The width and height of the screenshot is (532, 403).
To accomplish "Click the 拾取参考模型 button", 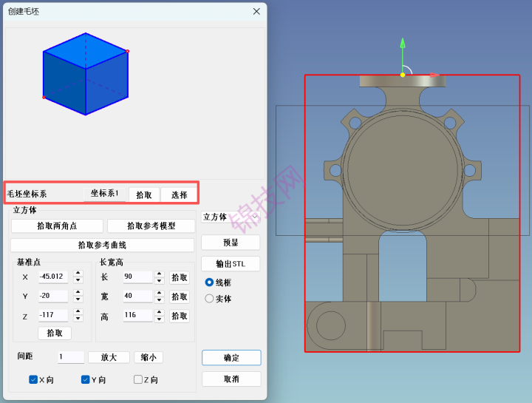I will coord(151,226).
